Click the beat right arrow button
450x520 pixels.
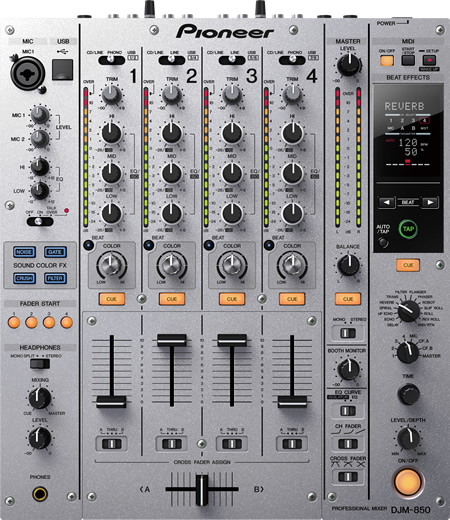tap(430, 202)
